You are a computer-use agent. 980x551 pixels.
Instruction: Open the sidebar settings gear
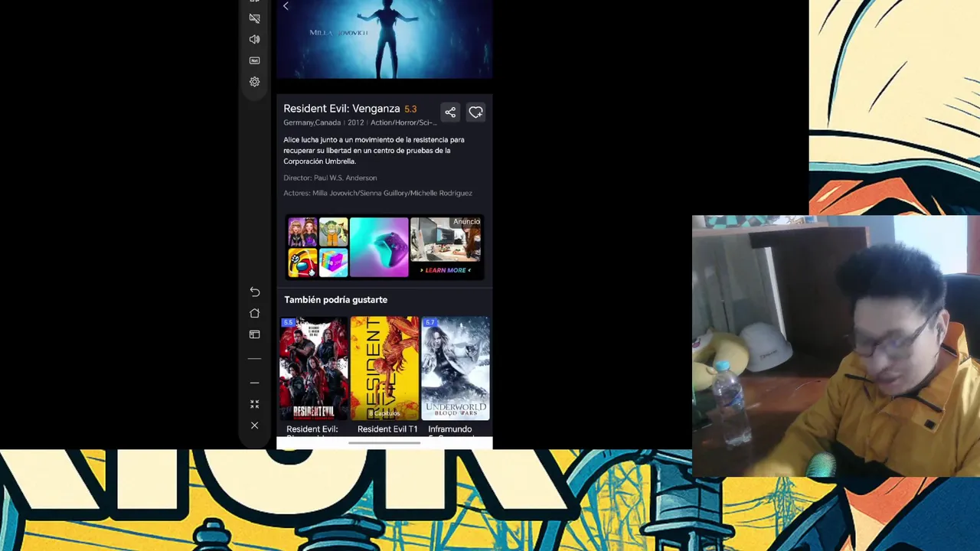(x=254, y=82)
